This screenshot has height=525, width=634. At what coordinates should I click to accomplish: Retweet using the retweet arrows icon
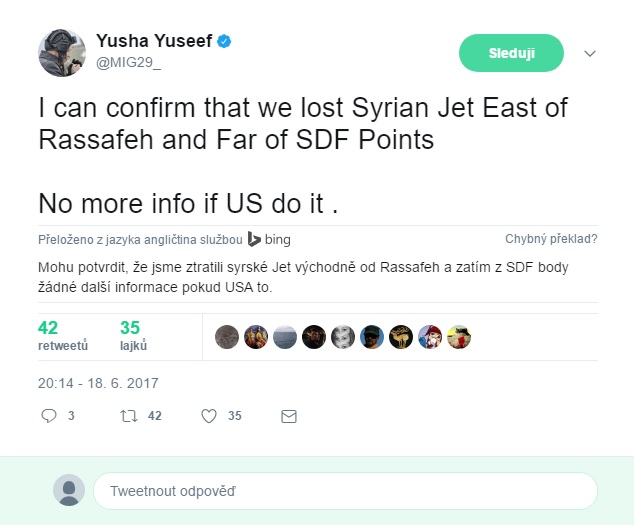click(127, 415)
